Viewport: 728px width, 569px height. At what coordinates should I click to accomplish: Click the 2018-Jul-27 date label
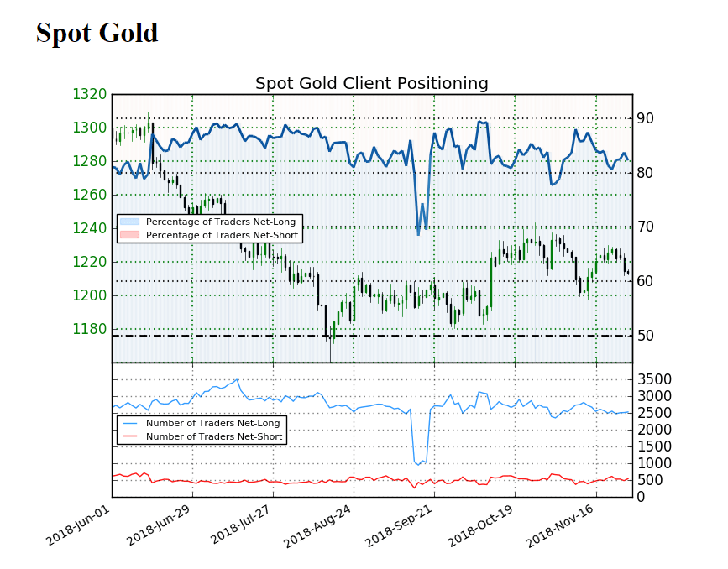tap(240, 525)
